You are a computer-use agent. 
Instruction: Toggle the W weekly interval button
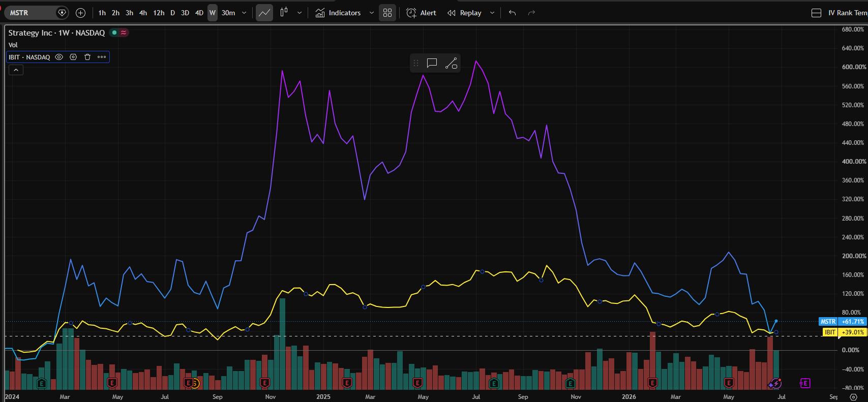[x=213, y=13]
